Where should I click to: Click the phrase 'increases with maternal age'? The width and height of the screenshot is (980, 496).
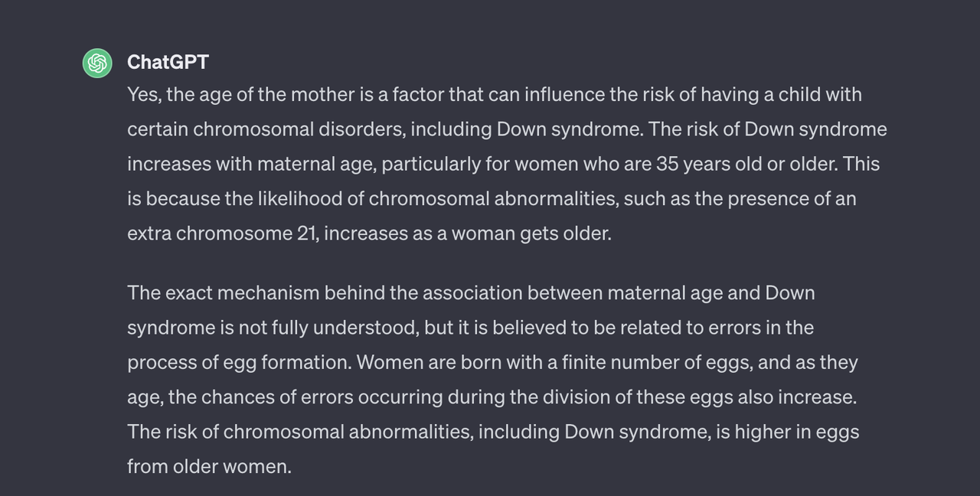[250, 164]
